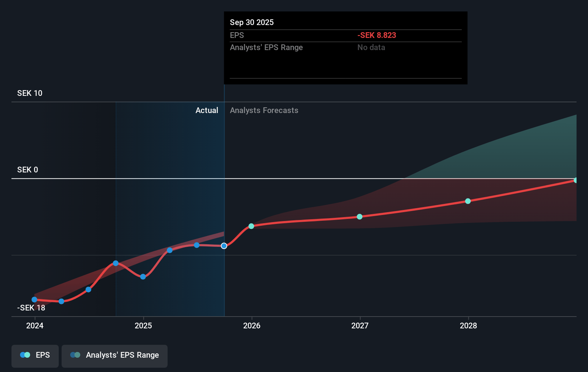Click the SEK 0 axis label
The width and height of the screenshot is (588, 372).
[x=28, y=170]
